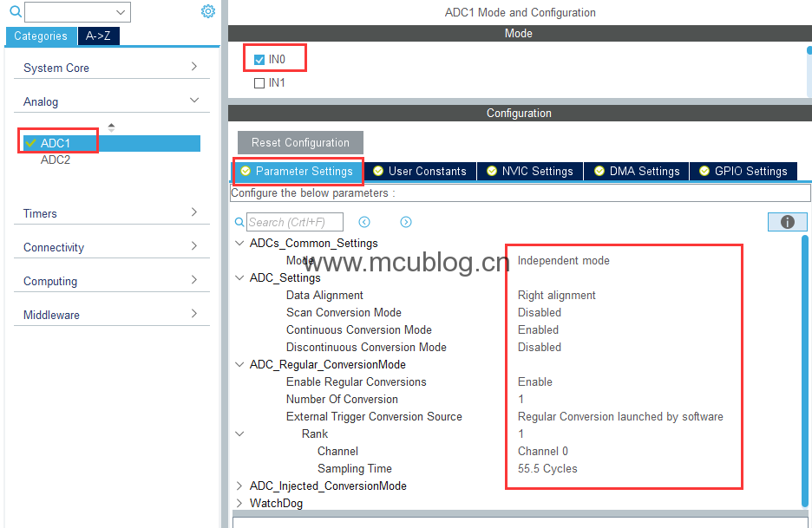
Task: Open the DMA Settings tab
Action: pyautogui.click(x=637, y=172)
